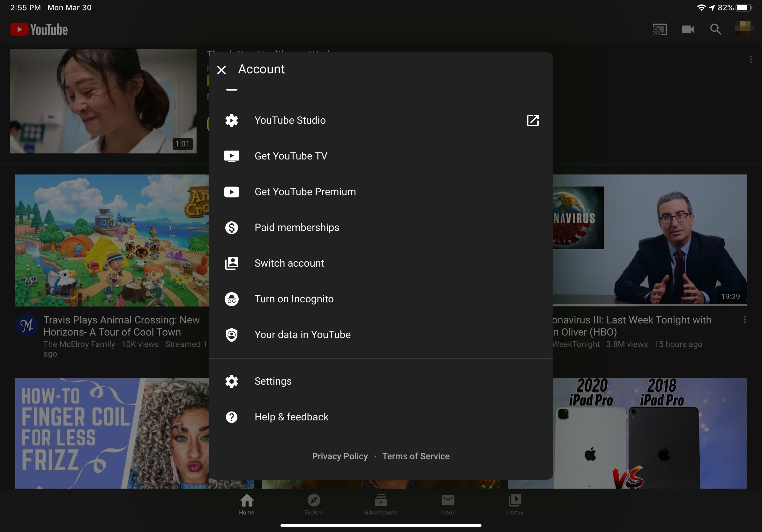Screen dimensions: 762x532
Task: Tap the external link icon beside YouTube Studio
Action: (533, 120)
